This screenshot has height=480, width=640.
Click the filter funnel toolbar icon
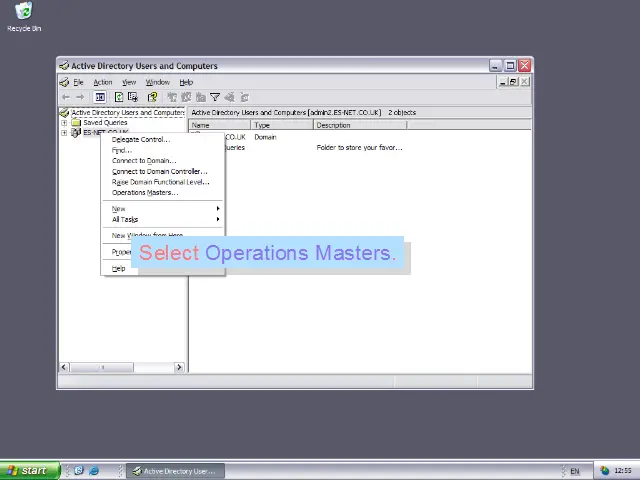tap(215, 97)
